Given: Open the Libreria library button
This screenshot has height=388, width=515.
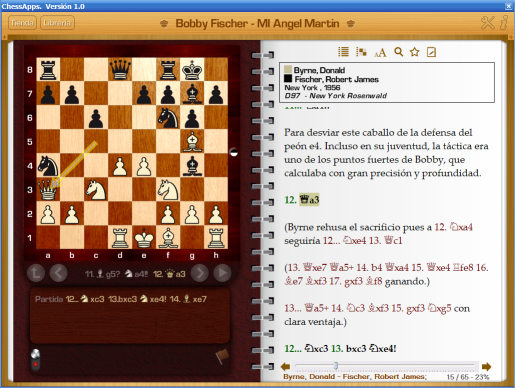Looking at the screenshot, I should coord(57,23).
